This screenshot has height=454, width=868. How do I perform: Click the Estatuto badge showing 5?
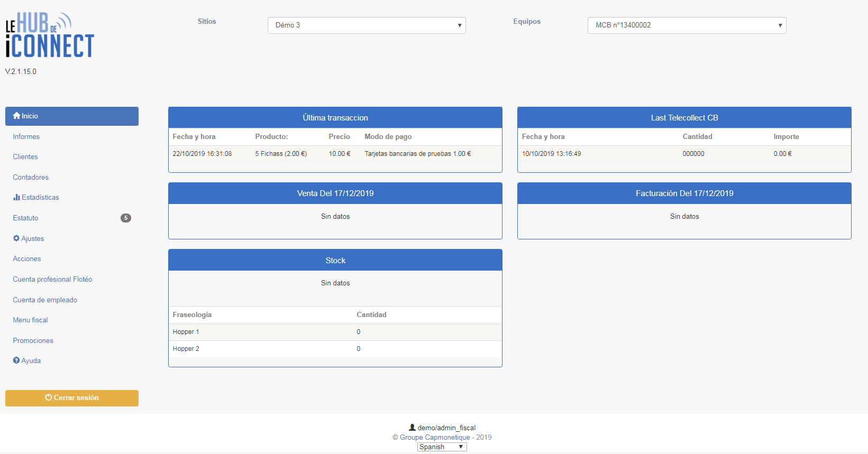pos(126,218)
